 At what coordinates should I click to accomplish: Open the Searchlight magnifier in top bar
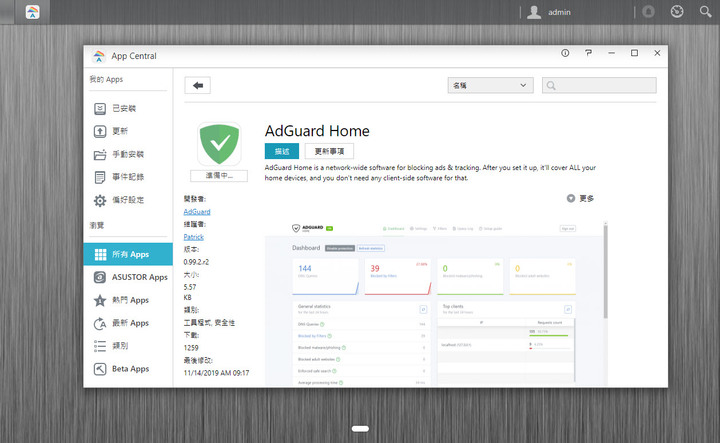coord(705,11)
